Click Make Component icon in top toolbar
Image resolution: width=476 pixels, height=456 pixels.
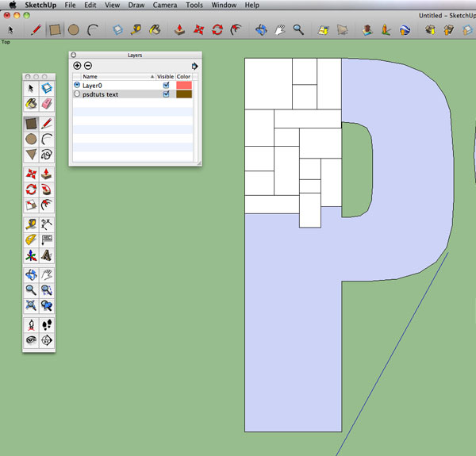117,29
